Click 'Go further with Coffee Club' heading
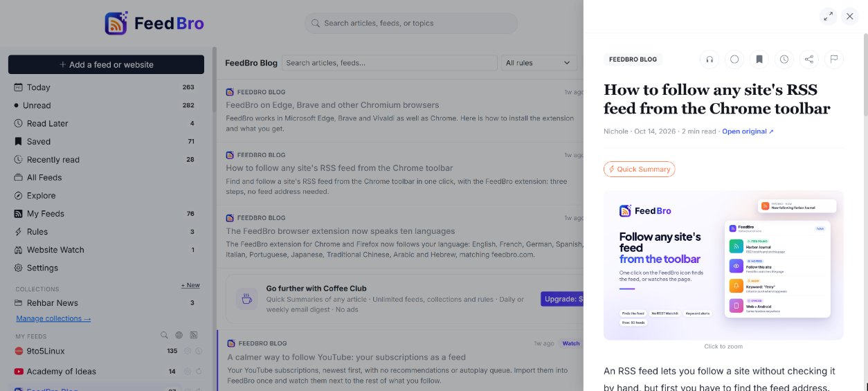 (x=316, y=289)
